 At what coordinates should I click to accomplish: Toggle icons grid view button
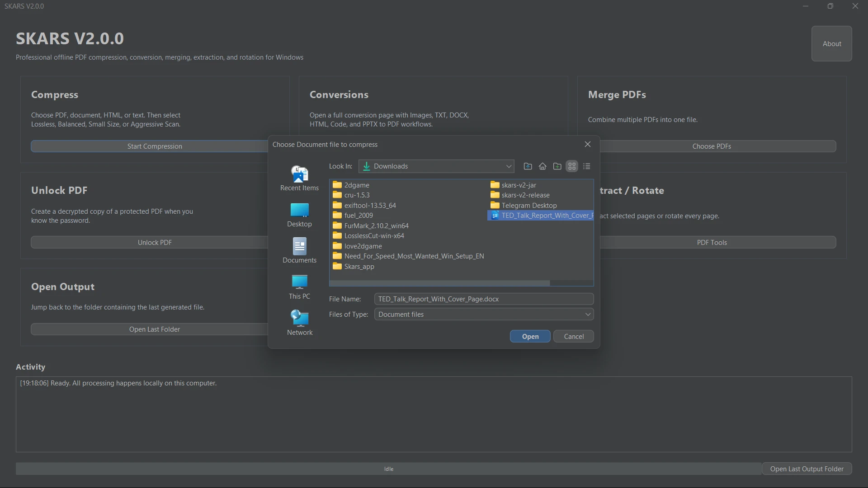[x=572, y=166]
